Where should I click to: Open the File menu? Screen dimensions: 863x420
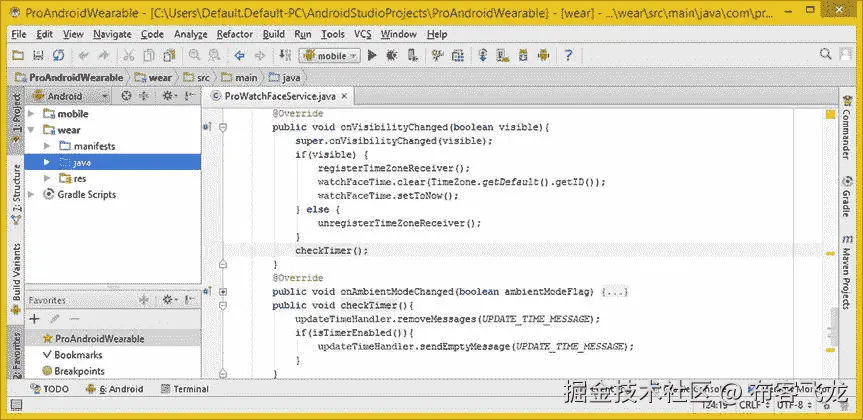(19, 34)
